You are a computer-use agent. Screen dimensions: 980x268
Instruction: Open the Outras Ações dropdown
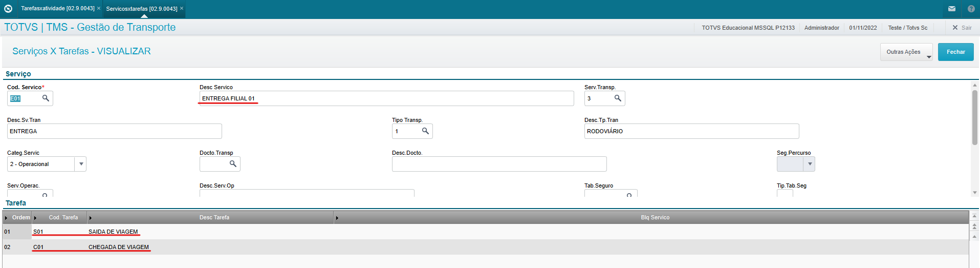906,52
